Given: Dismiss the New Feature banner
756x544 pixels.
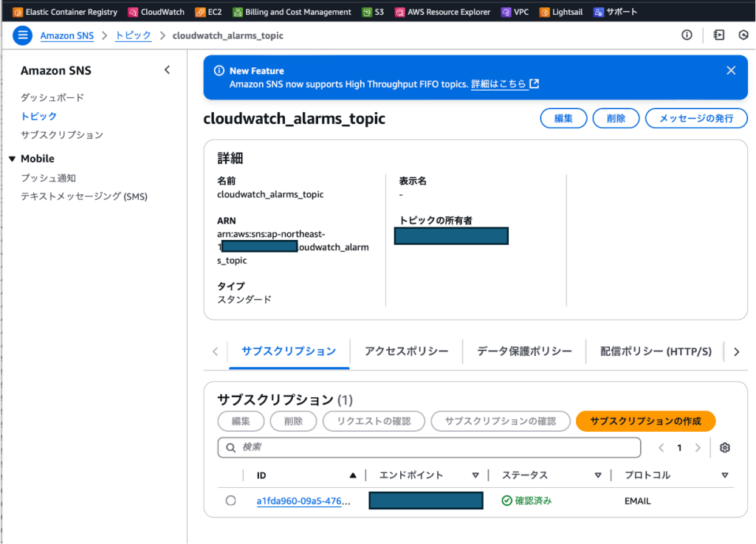Looking at the screenshot, I should tap(731, 70).
